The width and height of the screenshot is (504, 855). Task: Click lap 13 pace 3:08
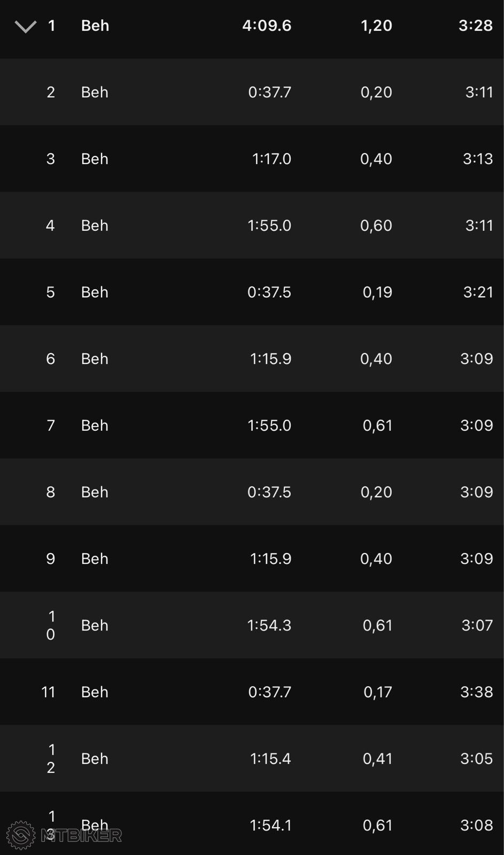477,825
